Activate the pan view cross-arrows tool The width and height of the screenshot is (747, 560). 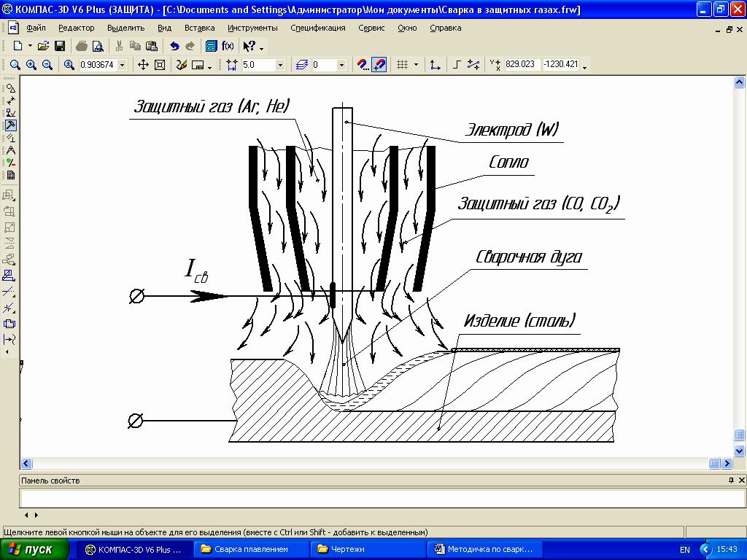pyautogui.click(x=143, y=64)
